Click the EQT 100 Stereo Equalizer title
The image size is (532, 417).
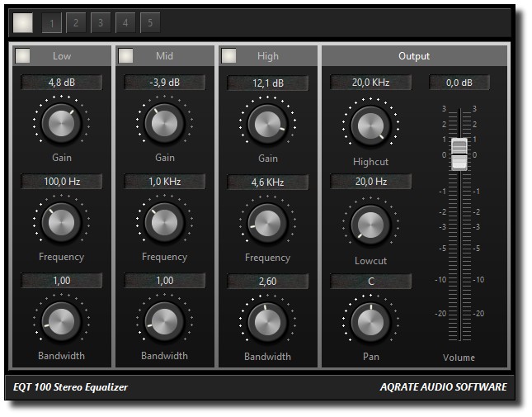pos(70,387)
